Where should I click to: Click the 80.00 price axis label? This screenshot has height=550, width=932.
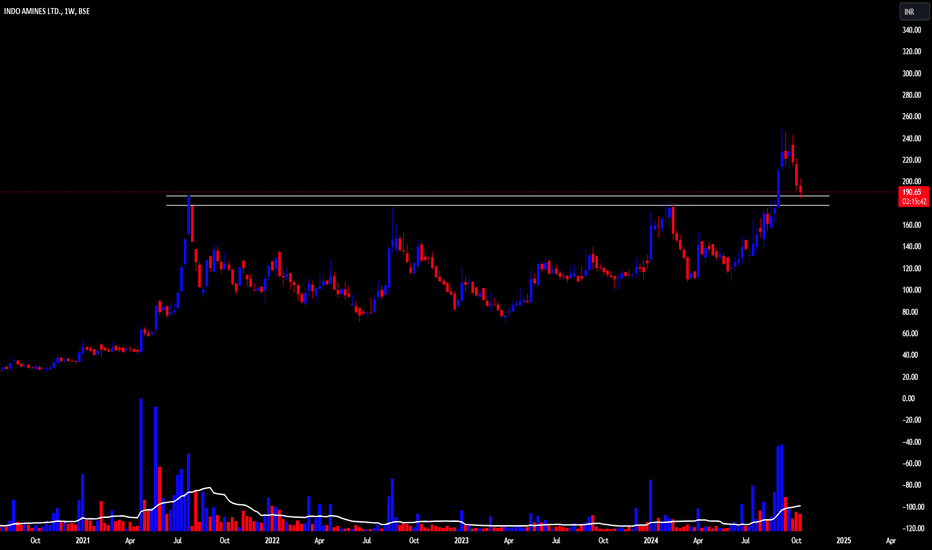(912, 312)
